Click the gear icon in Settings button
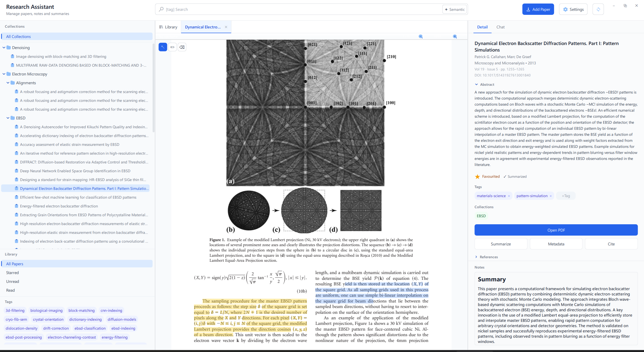This screenshot has width=644, height=352. [565, 9]
